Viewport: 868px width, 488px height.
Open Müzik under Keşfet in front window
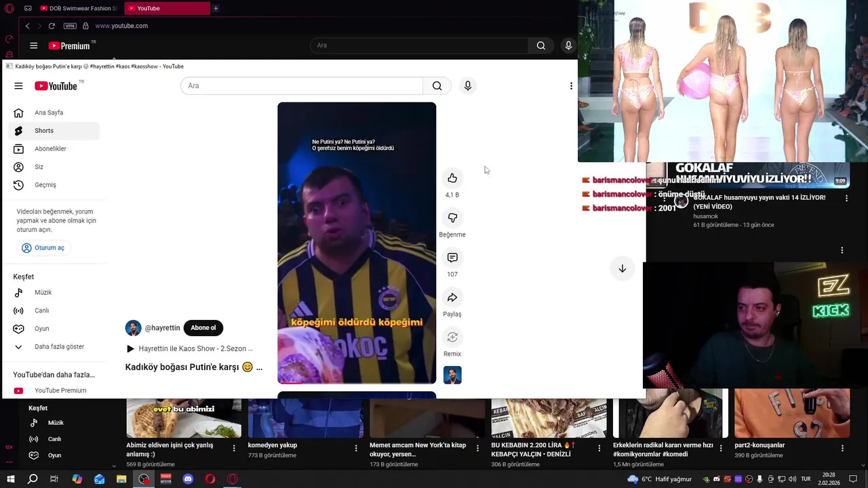(x=54, y=293)
